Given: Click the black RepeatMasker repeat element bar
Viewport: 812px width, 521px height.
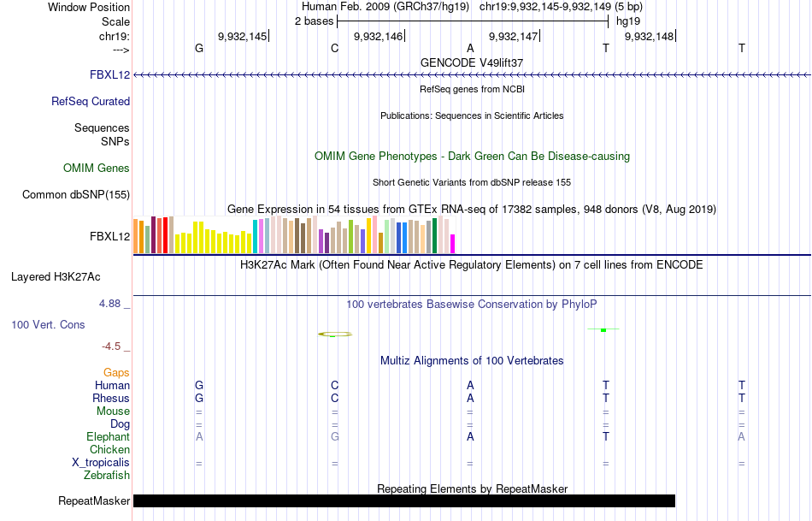Looking at the screenshot, I should (404, 500).
